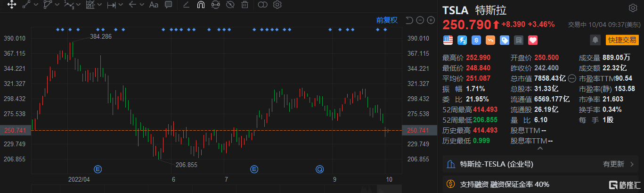Viewport: 644px width, 193px height.
Task: Toggle the drawing sync lock icon
Action: [x=215, y=5]
